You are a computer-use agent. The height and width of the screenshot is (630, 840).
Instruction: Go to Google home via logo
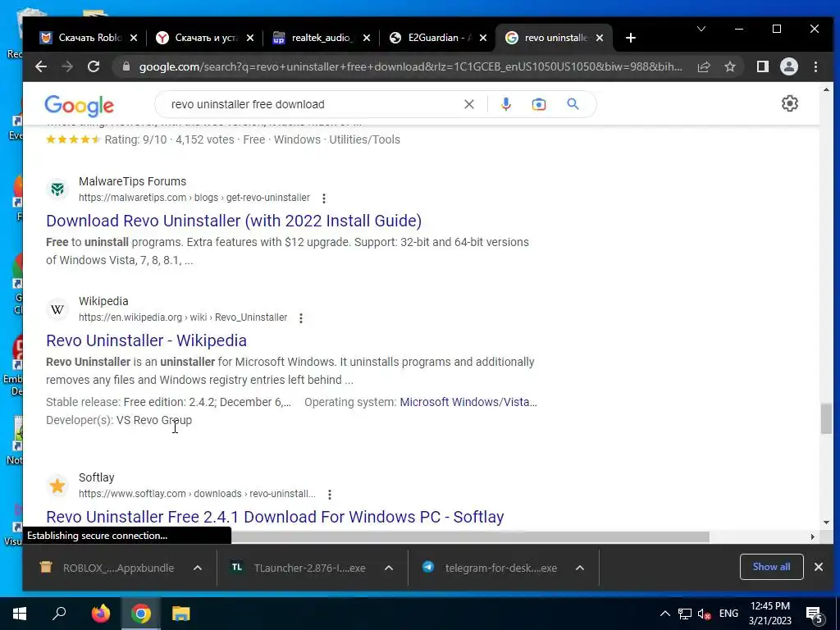pos(80,106)
